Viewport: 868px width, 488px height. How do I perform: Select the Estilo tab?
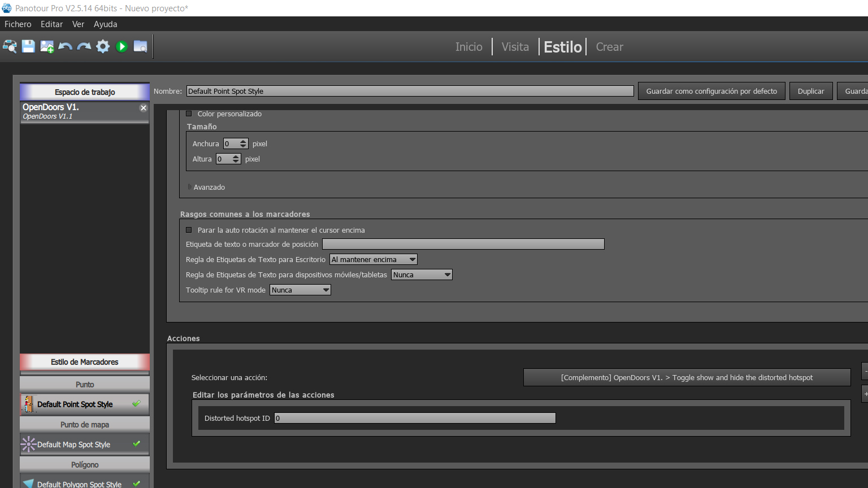563,47
